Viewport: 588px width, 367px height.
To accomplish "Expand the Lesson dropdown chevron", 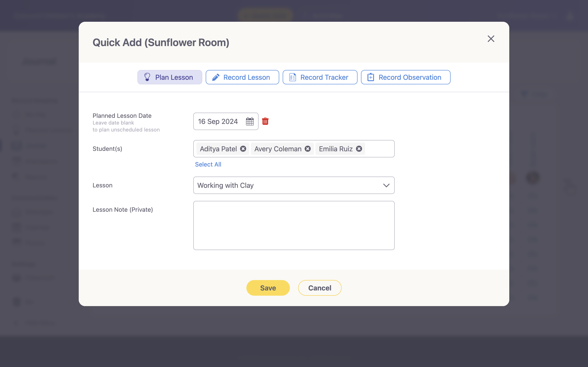I will click(x=386, y=185).
